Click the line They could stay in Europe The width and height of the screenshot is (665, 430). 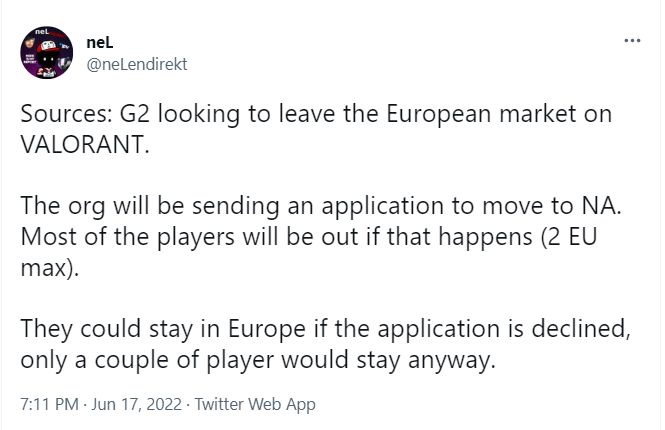click(x=325, y=329)
